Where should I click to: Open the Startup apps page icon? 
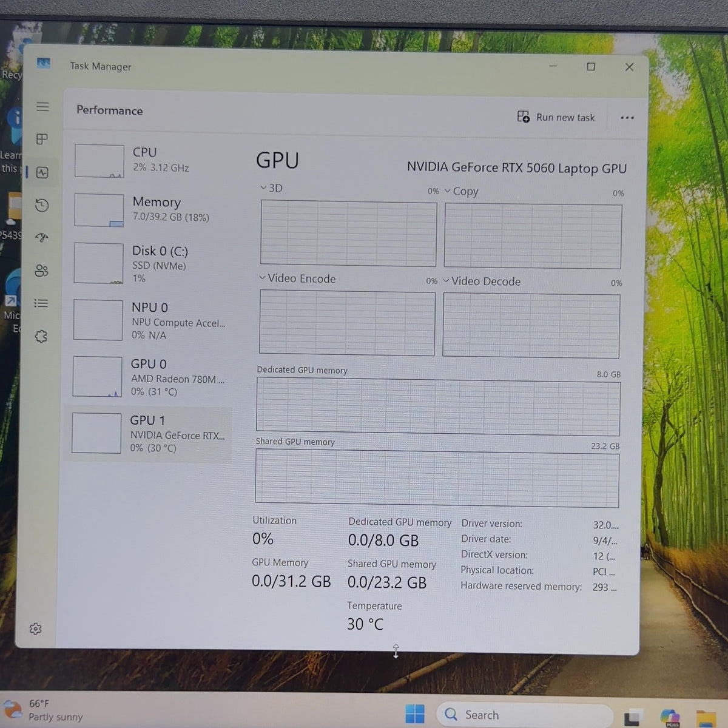click(41, 238)
